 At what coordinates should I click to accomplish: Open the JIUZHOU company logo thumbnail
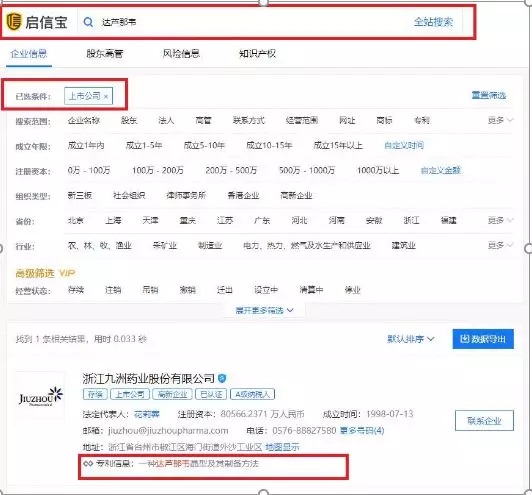(x=40, y=396)
